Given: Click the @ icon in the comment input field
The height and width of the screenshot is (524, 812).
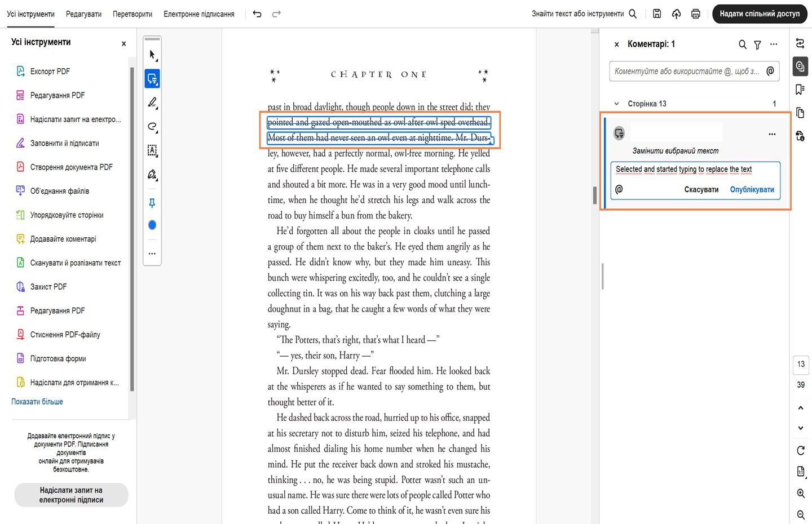Looking at the screenshot, I should point(770,71).
